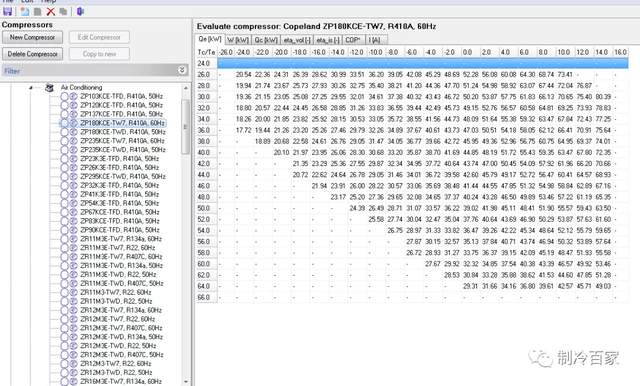Image resolution: width=640 pixels, height=386 pixels.
Task: Click the compressor icon beside ZR12M3E-TW7, R407C, 60Hz
Action: click(73, 328)
